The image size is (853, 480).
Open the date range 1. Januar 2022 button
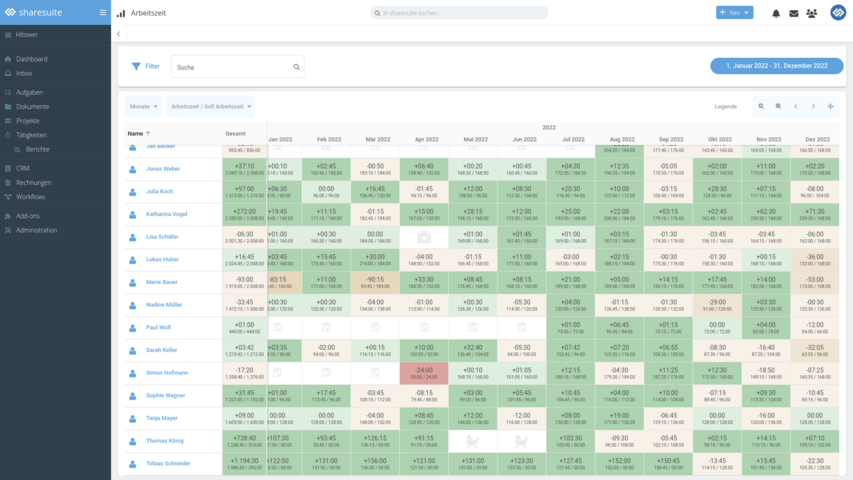click(x=777, y=65)
